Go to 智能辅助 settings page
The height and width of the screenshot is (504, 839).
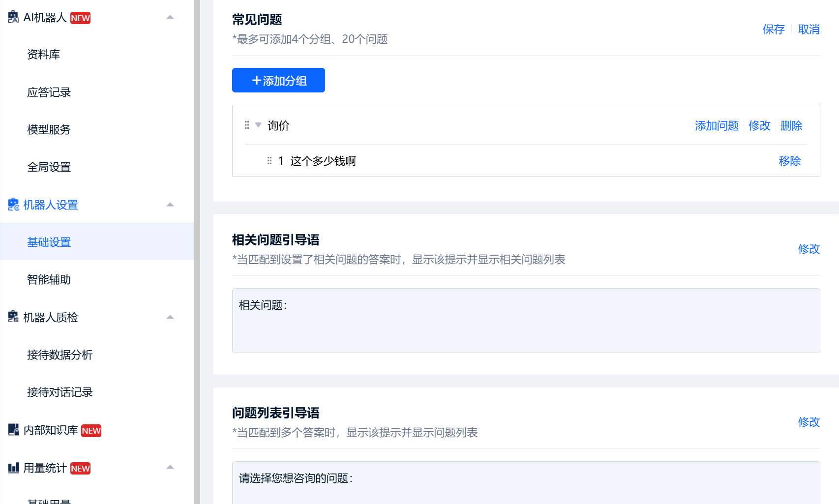(49, 280)
